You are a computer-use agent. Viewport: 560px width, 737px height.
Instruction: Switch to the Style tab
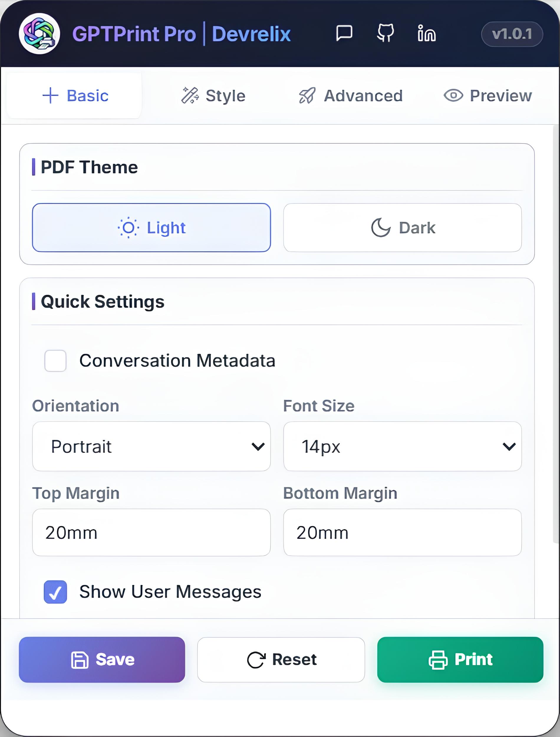point(213,96)
